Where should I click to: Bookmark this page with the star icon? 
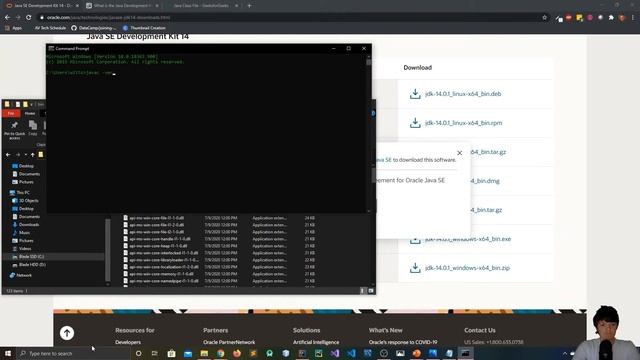(x=544, y=18)
